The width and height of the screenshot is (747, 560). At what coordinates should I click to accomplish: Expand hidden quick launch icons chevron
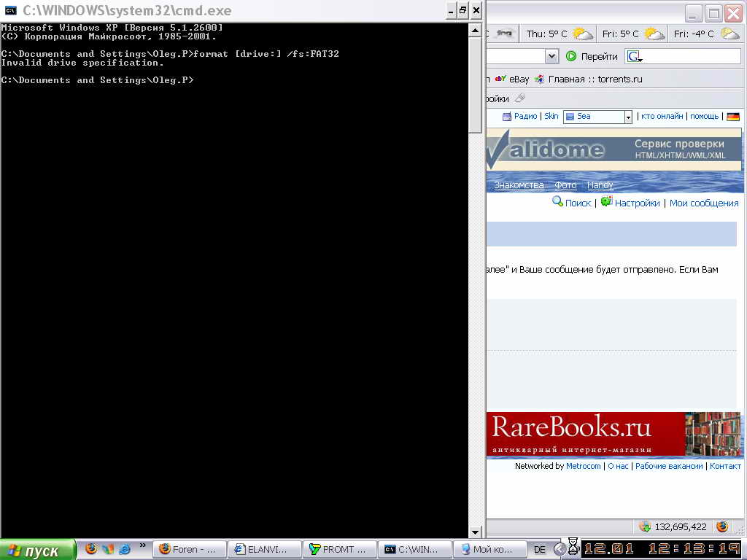143,545
